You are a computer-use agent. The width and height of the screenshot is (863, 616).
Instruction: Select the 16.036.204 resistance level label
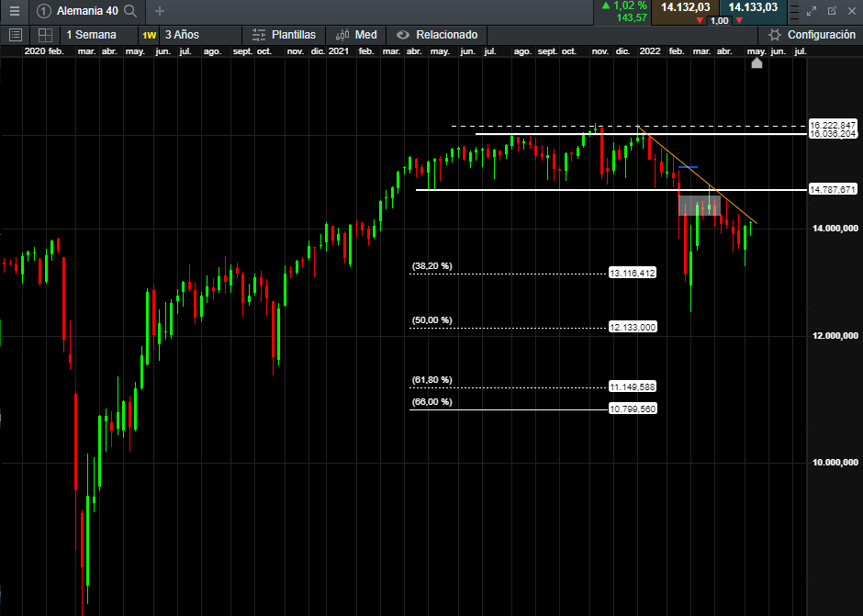833,134
